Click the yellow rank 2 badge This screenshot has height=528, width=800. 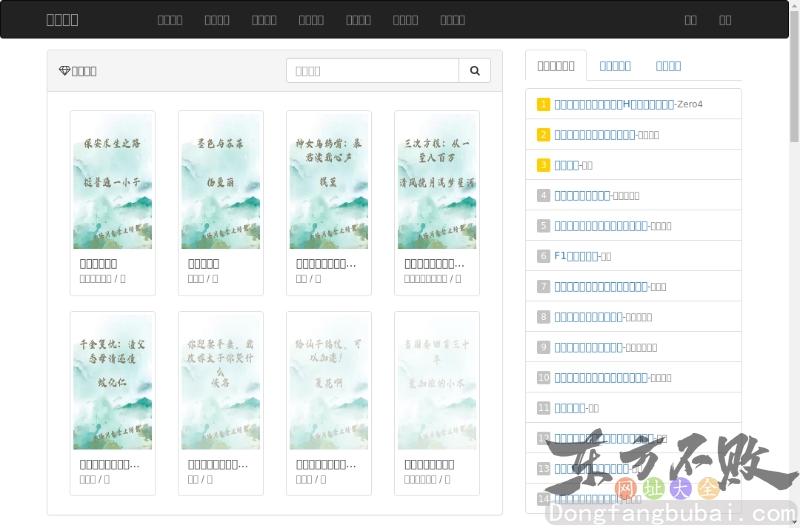tap(544, 135)
